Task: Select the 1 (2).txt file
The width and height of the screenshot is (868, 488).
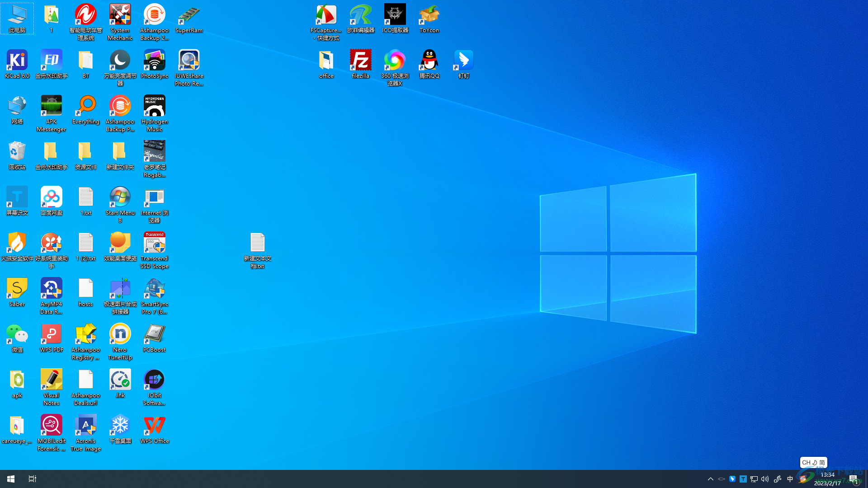Action: (86, 247)
